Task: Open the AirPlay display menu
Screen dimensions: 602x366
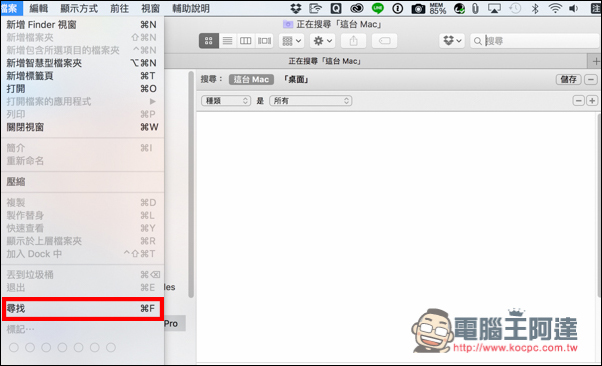Action: (x=494, y=8)
